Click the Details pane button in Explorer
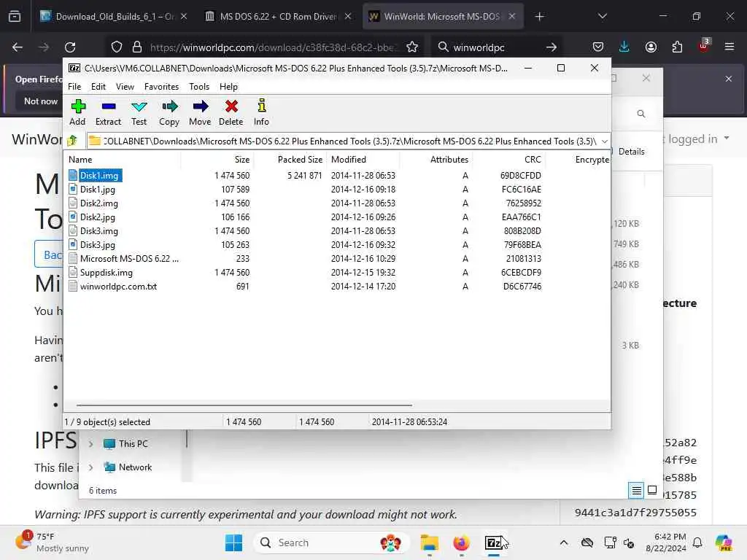 click(x=631, y=152)
